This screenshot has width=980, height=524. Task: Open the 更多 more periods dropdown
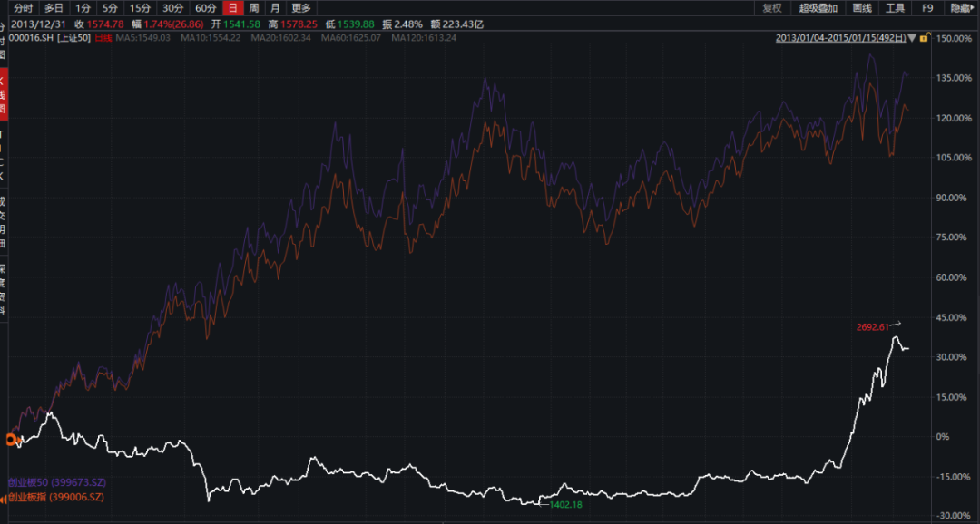pos(301,8)
